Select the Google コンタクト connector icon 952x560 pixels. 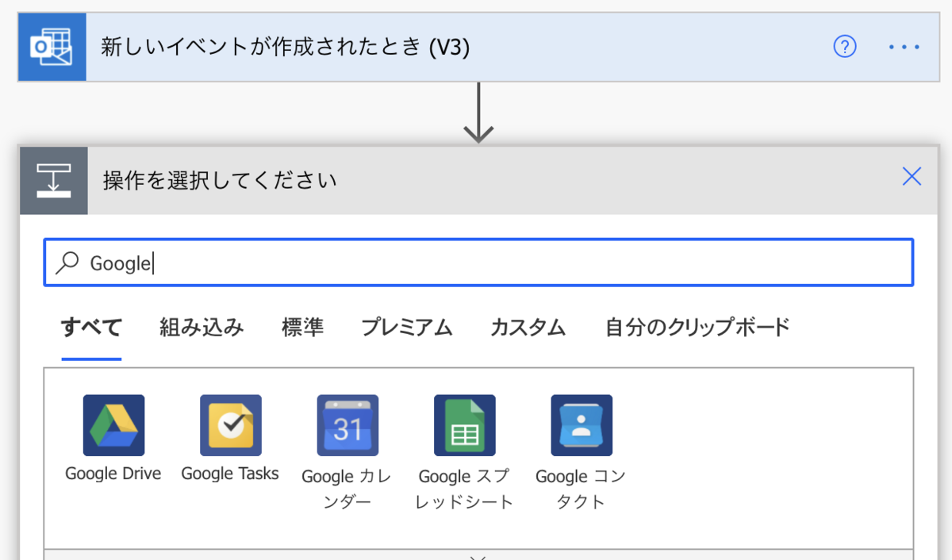click(x=580, y=425)
